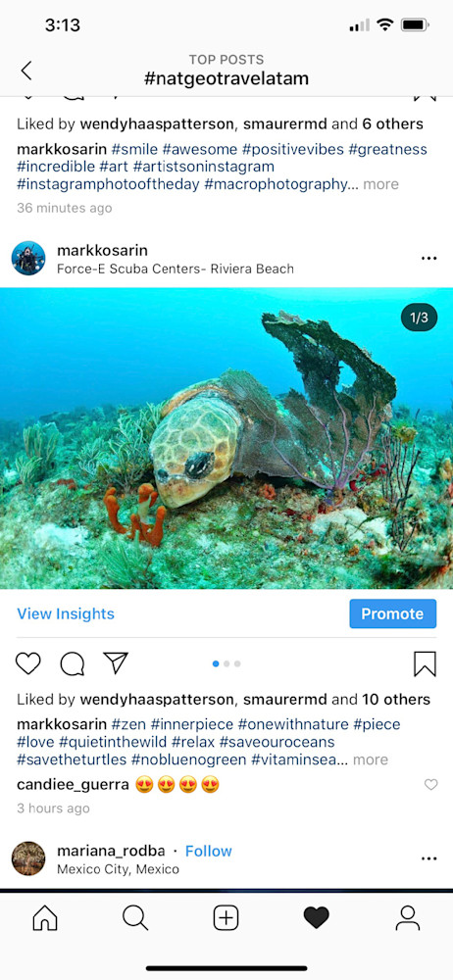
Task: Open options menu for markkosarin post
Action: click(429, 259)
